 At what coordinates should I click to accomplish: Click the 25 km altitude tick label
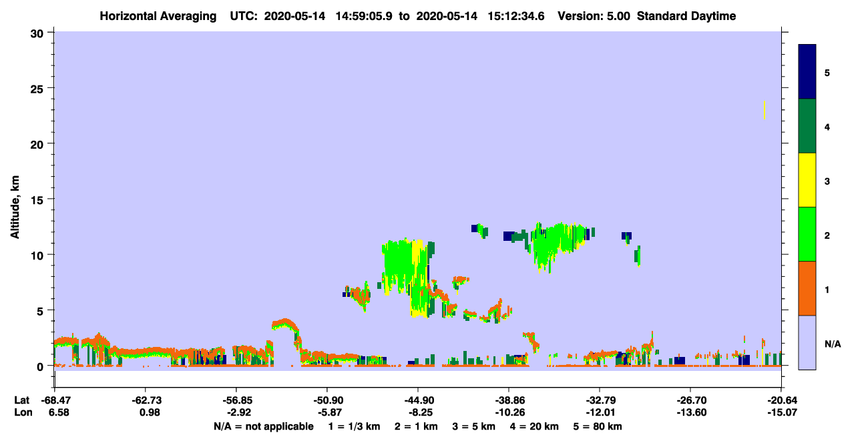tap(39, 88)
